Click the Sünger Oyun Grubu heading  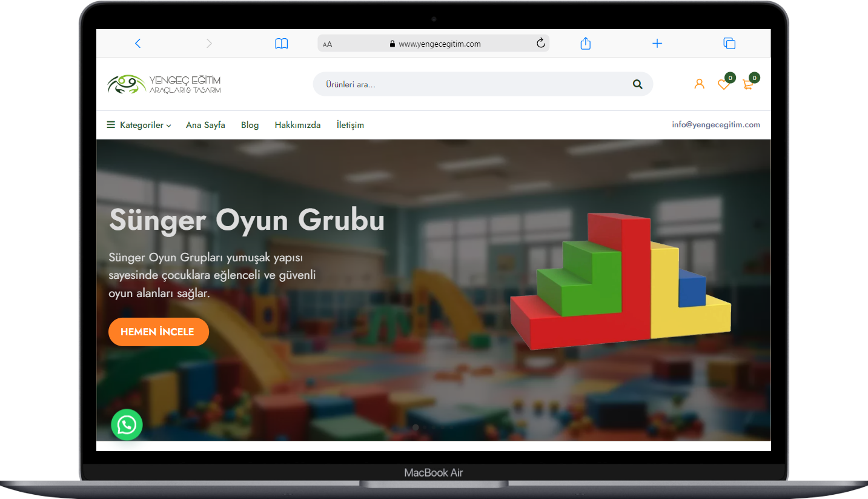(x=247, y=220)
